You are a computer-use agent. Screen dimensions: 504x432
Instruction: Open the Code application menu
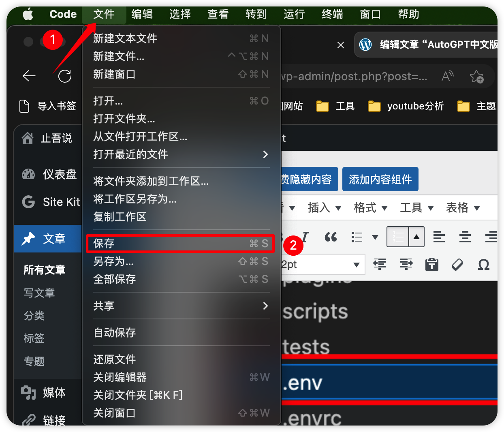click(x=63, y=14)
